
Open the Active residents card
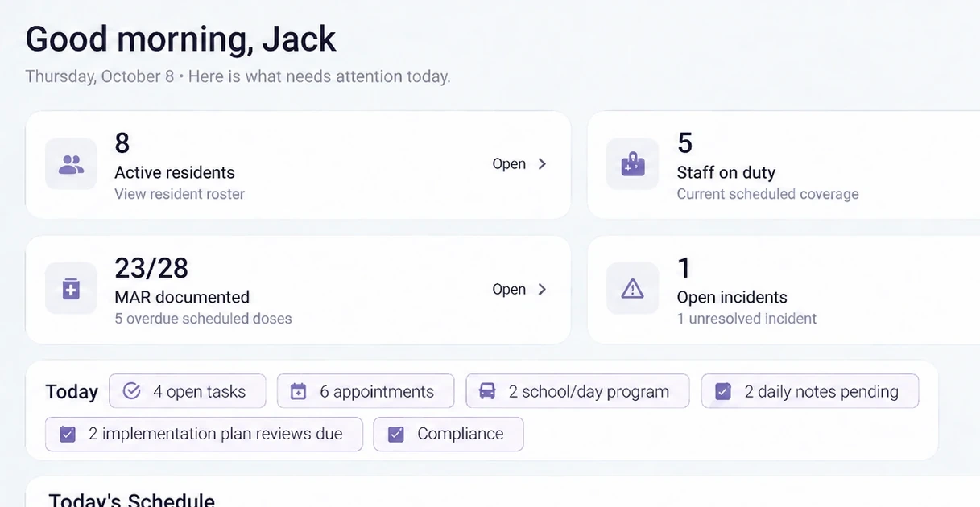tap(298, 165)
